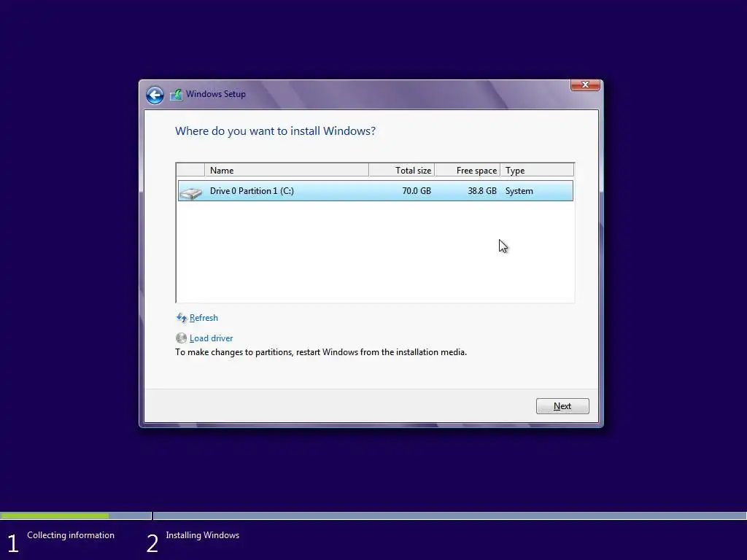This screenshot has height=560, width=747.
Task: Sort by the Name column header
Action: point(286,170)
